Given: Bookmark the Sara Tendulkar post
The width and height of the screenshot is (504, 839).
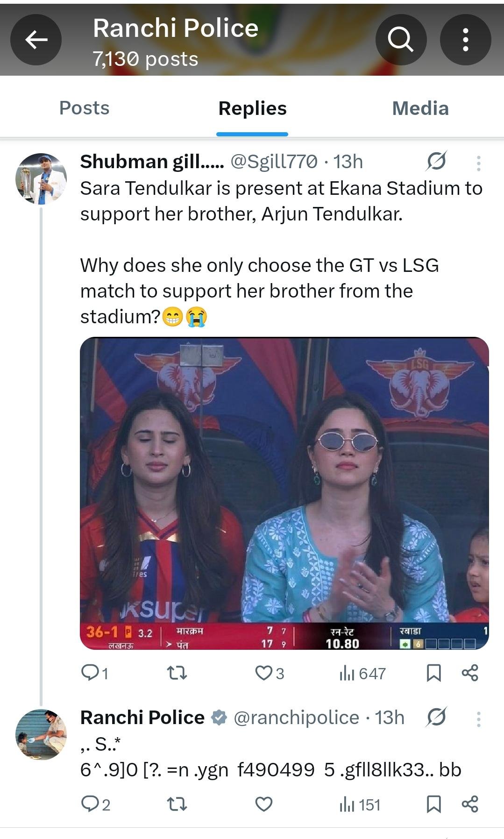Looking at the screenshot, I should pos(434,673).
